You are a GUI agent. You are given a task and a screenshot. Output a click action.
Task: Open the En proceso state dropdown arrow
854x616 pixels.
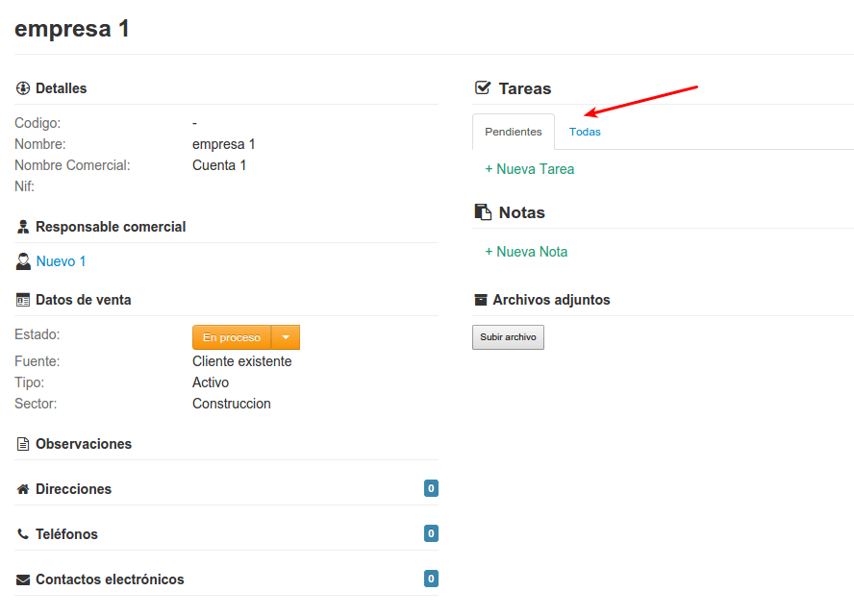pos(286,337)
